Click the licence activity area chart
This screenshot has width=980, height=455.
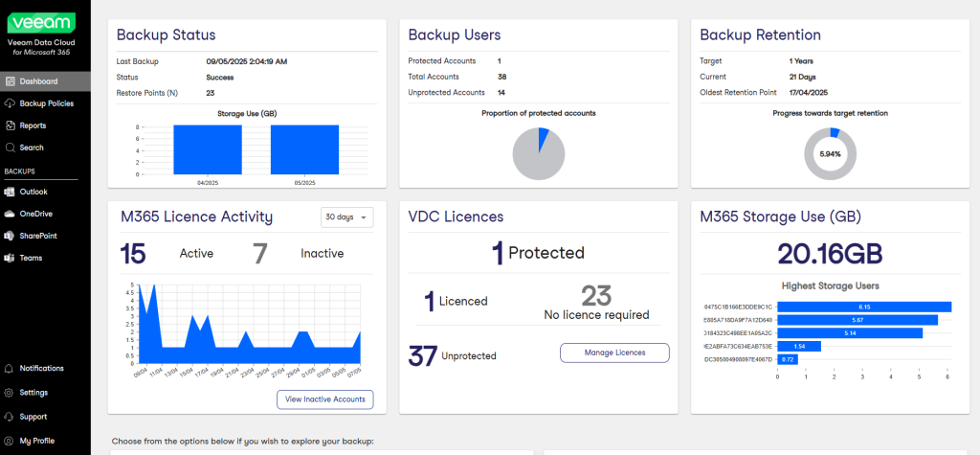(250, 324)
